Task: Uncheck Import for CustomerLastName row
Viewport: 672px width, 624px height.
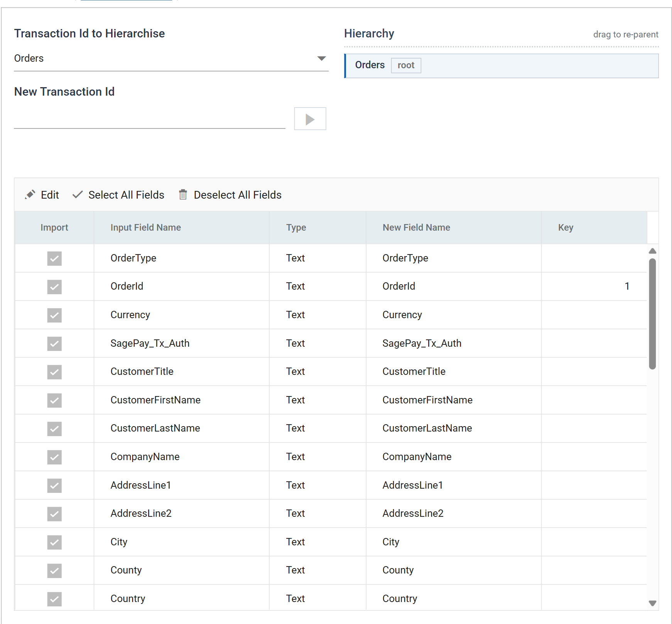Action: [x=54, y=428]
